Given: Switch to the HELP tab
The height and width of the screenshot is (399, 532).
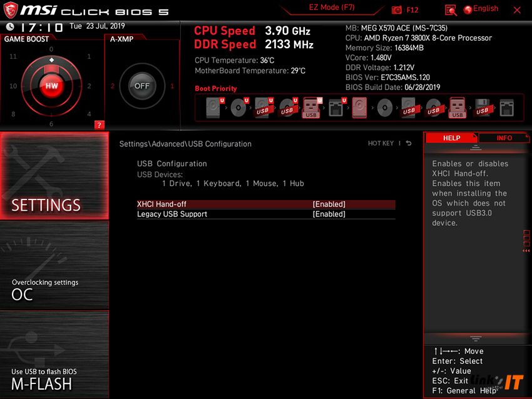Looking at the screenshot, I should click(451, 138).
